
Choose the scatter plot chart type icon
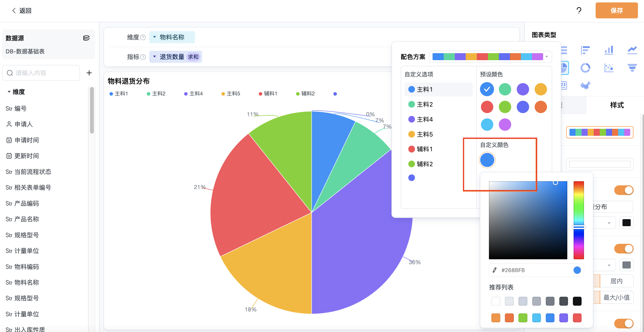pyautogui.click(x=608, y=68)
